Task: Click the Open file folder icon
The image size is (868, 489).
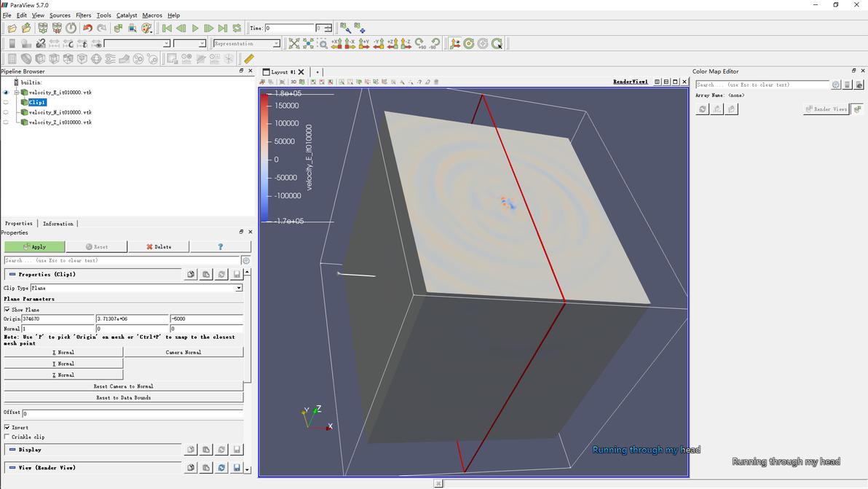Action: pyautogui.click(x=12, y=28)
